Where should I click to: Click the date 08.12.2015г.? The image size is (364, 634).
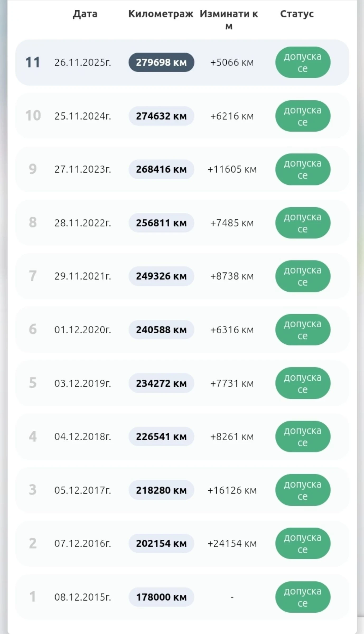coord(83,597)
